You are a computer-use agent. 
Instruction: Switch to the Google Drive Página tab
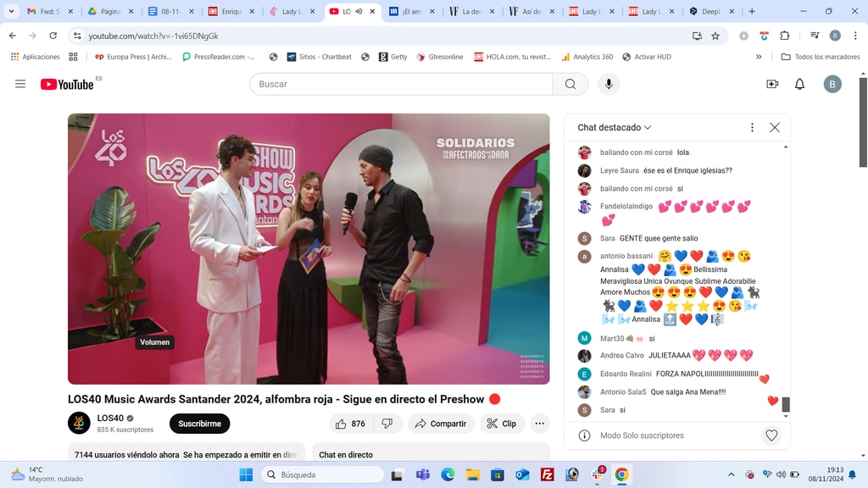coord(110,11)
